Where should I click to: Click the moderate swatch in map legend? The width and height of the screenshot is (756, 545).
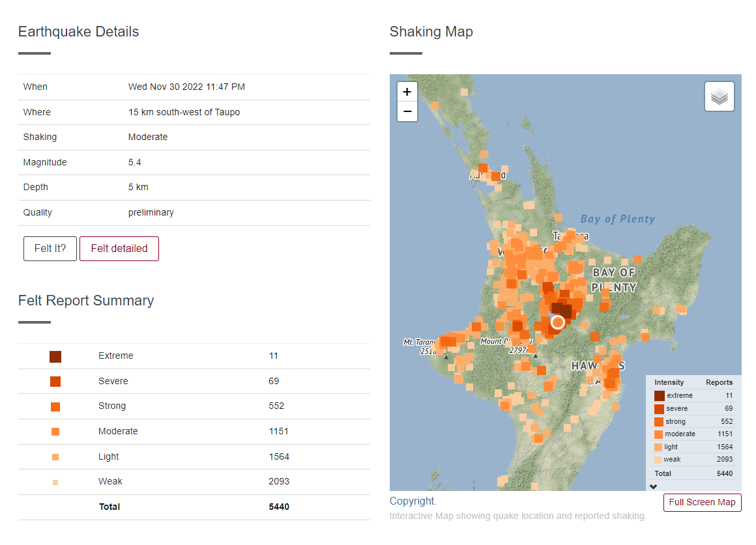[x=659, y=434]
